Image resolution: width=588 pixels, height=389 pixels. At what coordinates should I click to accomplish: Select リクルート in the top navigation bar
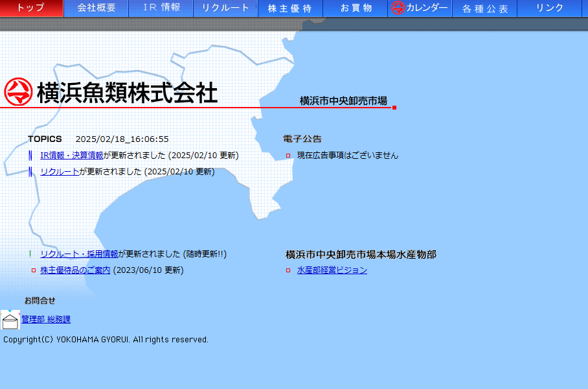pyautogui.click(x=226, y=8)
